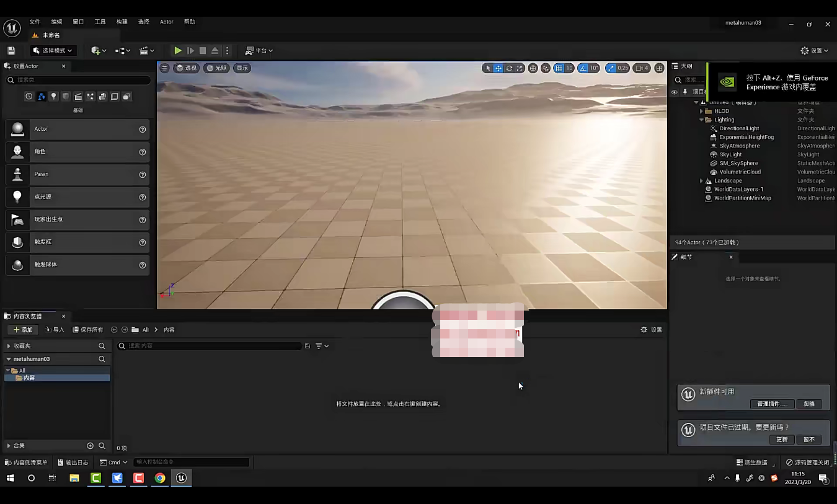Open the add-content cube-plus dropdown

coord(99,51)
